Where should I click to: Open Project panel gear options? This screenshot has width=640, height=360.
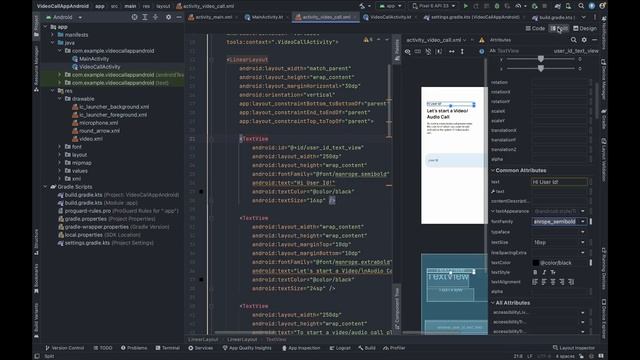pyautogui.click(x=168, y=17)
